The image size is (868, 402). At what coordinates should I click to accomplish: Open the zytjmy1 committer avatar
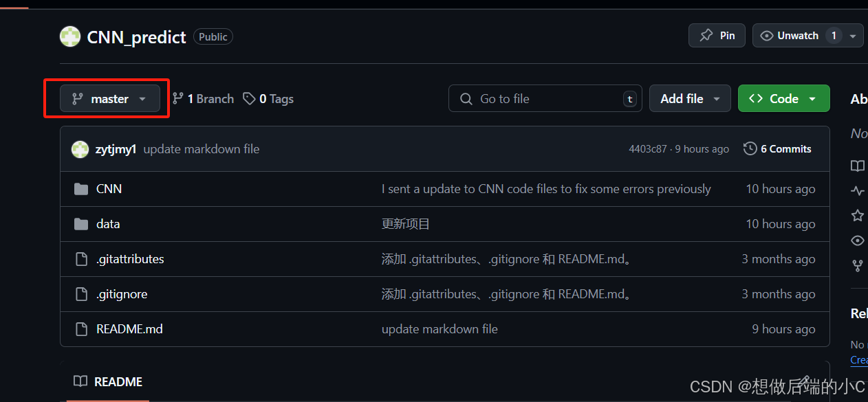[x=80, y=149]
